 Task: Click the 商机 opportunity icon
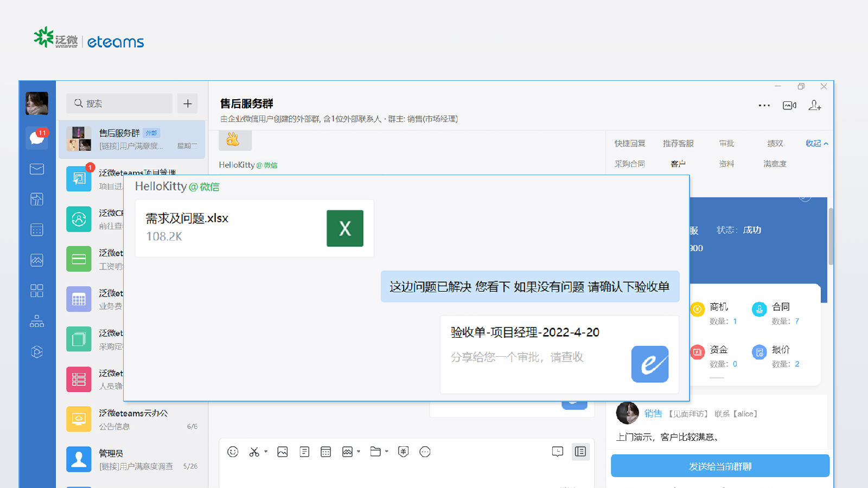pyautogui.click(x=697, y=309)
